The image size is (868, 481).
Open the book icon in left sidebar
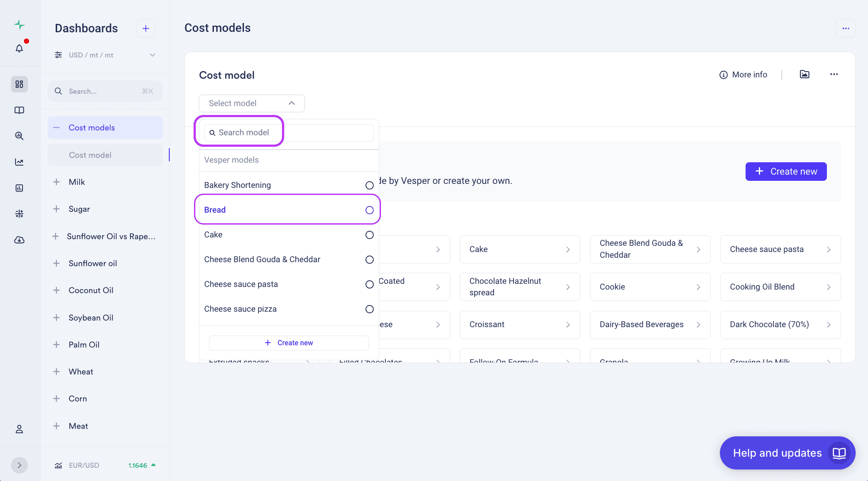19,110
